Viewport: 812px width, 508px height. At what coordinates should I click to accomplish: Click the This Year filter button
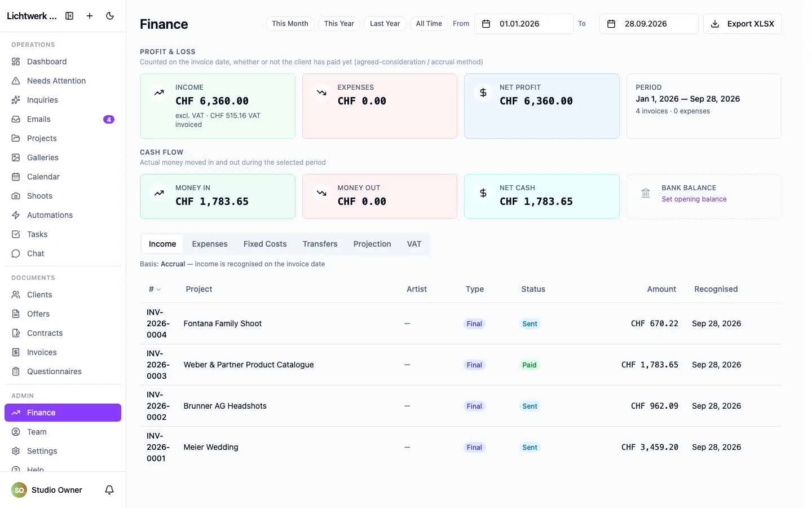(x=339, y=24)
